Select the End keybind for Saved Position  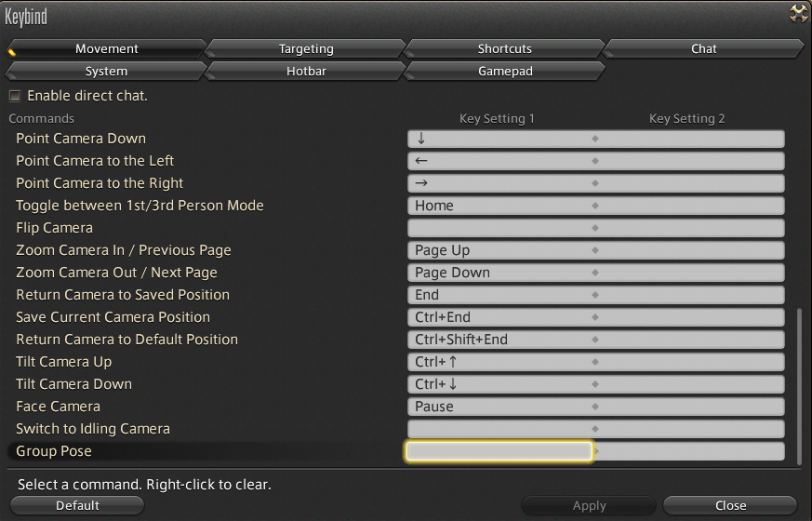pos(500,295)
